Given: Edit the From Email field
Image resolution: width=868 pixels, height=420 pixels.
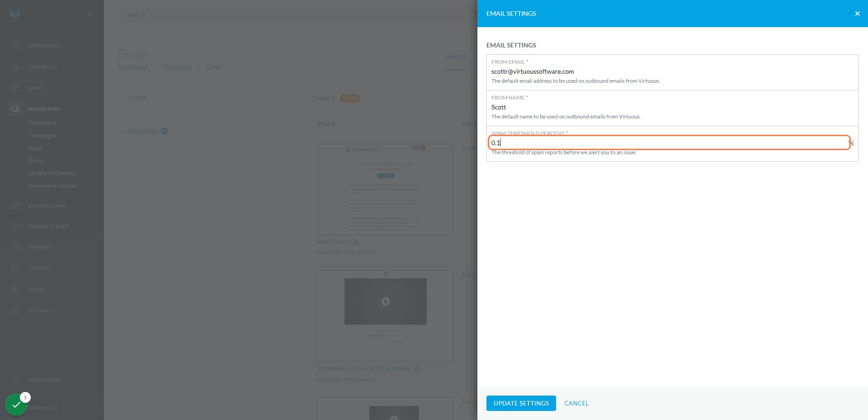Looking at the screenshot, I should click(x=672, y=71).
